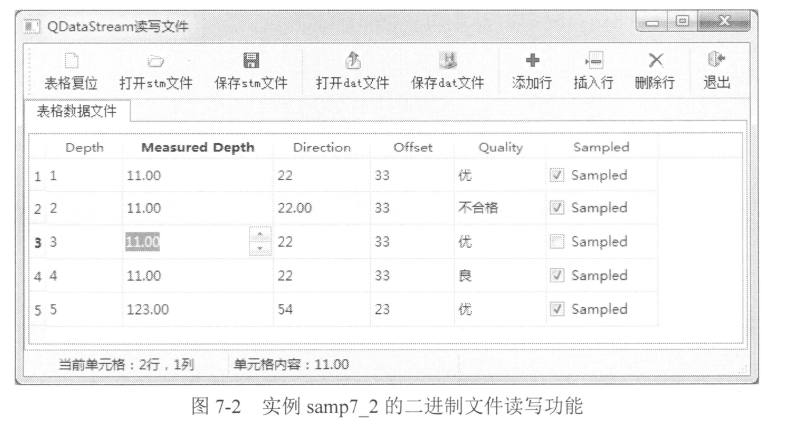Decrease Measured Depth with spinbox down arrow
The image size is (789, 426).
point(260,248)
